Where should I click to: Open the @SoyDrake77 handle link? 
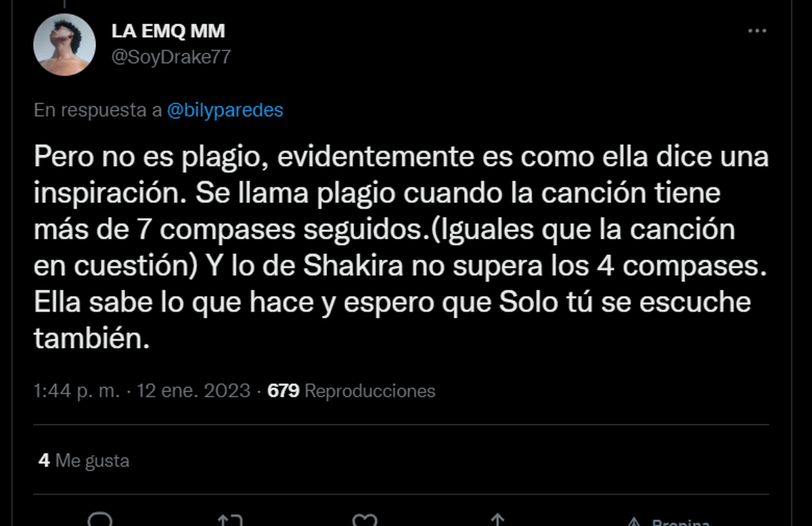[171, 57]
